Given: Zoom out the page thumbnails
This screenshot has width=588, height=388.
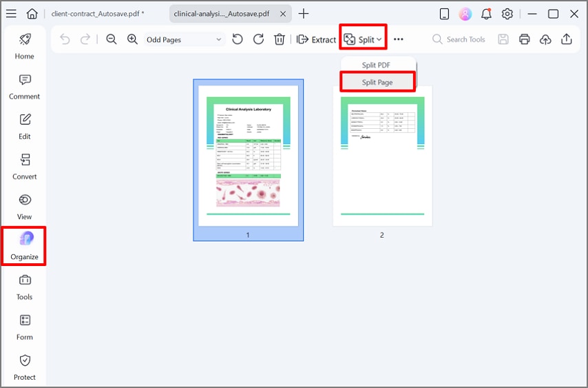Looking at the screenshot, I should click(112, 39).
